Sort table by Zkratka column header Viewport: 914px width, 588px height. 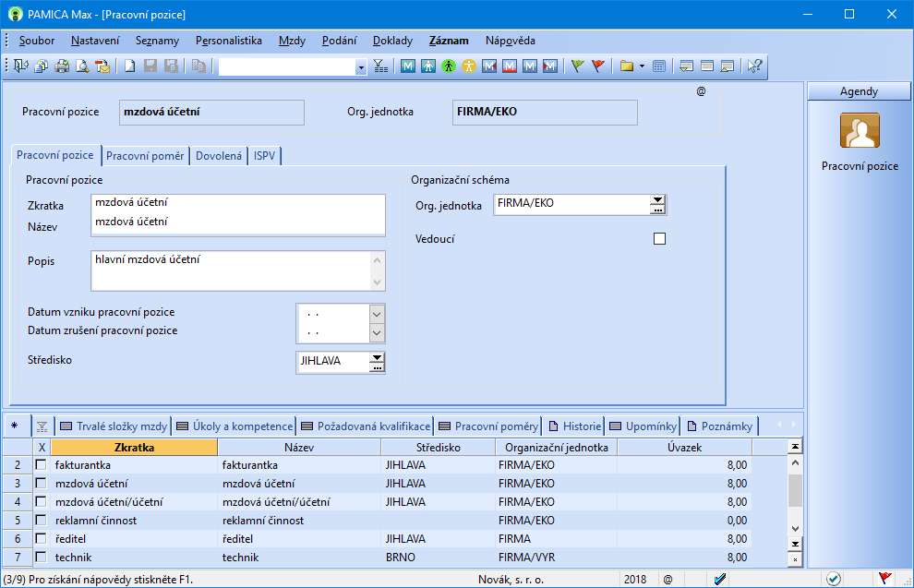(x=134, y=448)
